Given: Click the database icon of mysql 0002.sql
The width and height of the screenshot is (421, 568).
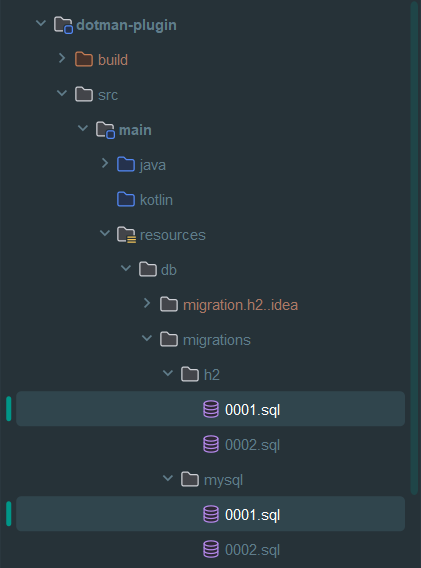Looking at the screenshot, I should pyautogui.click(x=211, y=550).
